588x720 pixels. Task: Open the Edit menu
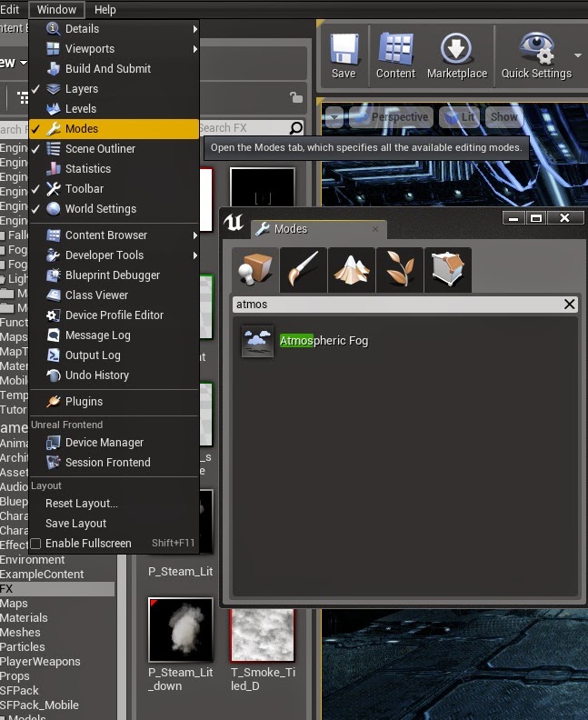coord(10,10)
